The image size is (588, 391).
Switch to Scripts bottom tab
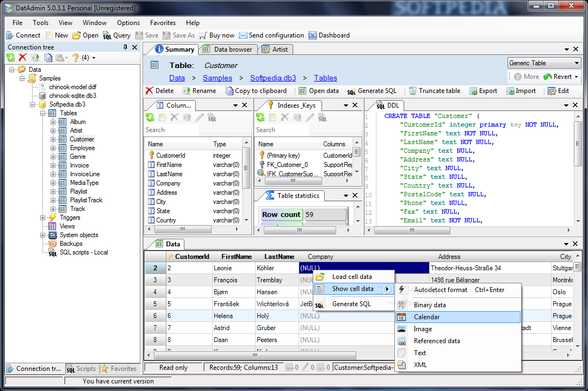pyautogui.click(x=82, y=369)
